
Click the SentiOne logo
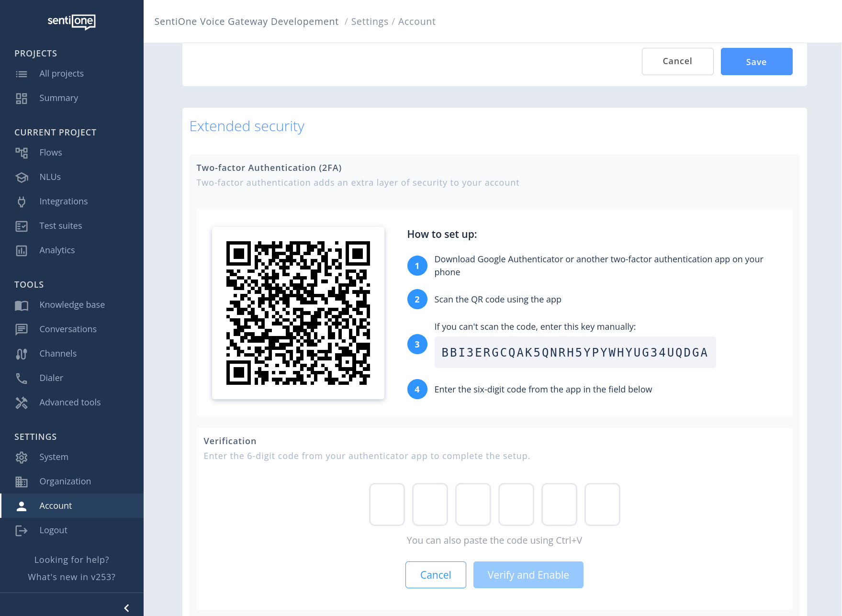[x=71, y=21]
